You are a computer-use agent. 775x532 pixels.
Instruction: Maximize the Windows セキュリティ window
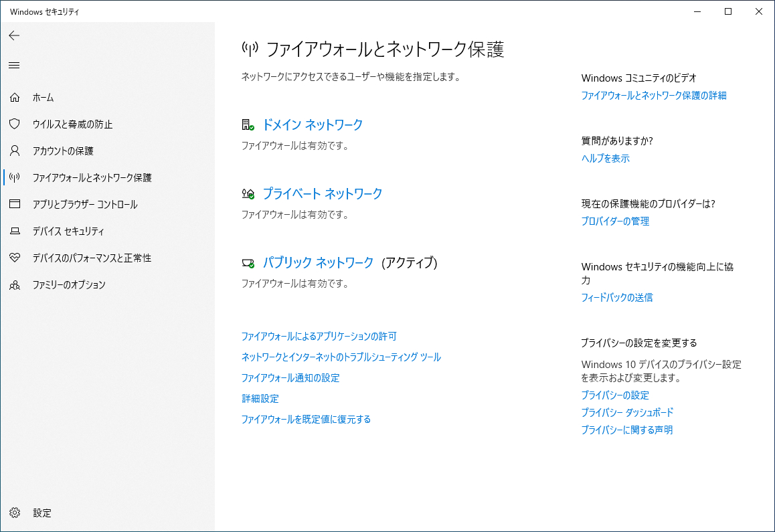coord(728,11)
